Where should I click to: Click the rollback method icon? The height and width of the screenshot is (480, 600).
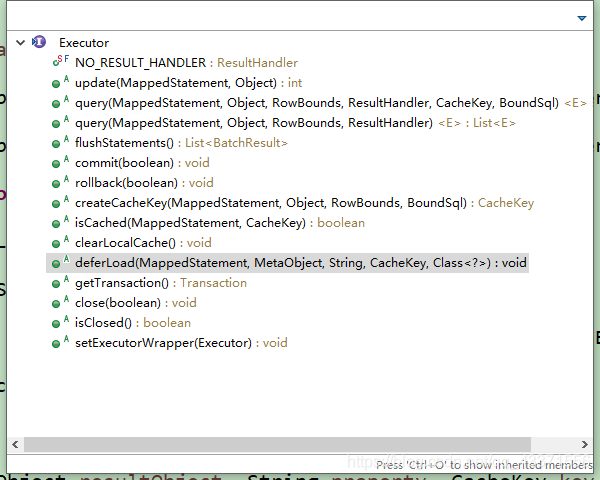[61, 181]
